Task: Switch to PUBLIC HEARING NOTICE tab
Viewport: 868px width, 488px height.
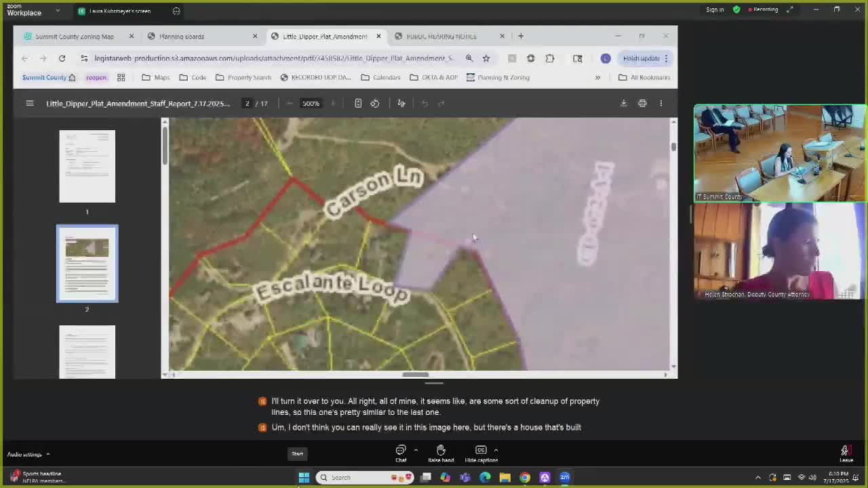Action: pyautogui.click(x=441, y=37)
